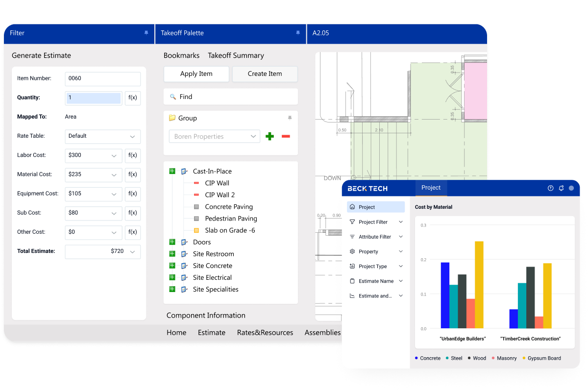Image resolution: width=588 pixels, height=392 pixels.
Task: Pin the Takeoff Palette panel
Action: tap(298, 33)
